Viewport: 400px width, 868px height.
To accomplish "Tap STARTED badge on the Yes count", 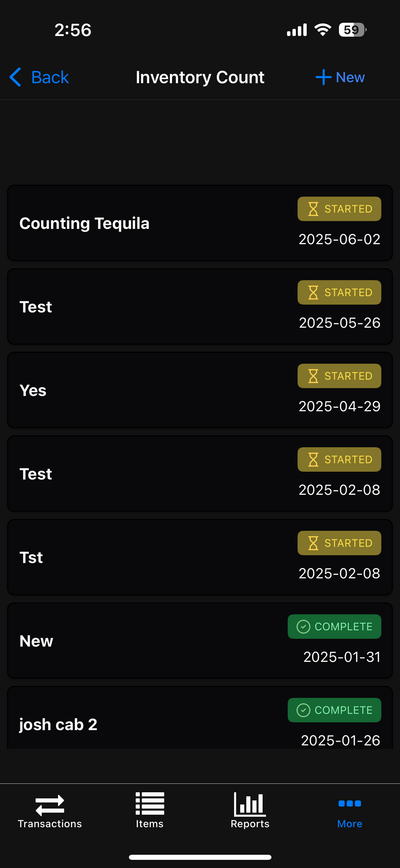I will [x=339, y=376].
